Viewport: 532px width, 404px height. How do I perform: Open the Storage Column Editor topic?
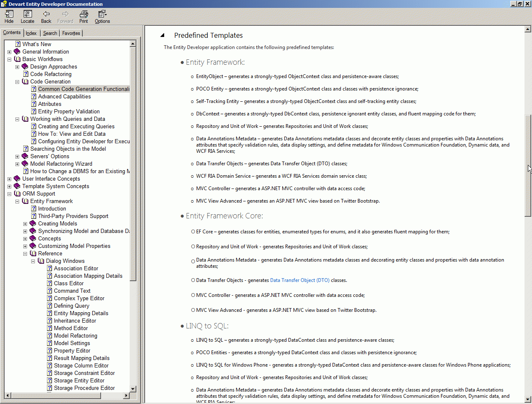coord(81,365)
